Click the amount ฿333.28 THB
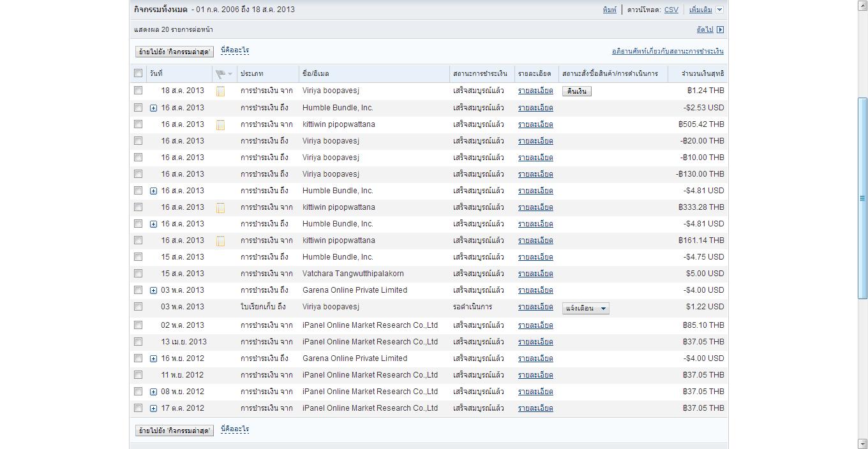 pos(701,207)
